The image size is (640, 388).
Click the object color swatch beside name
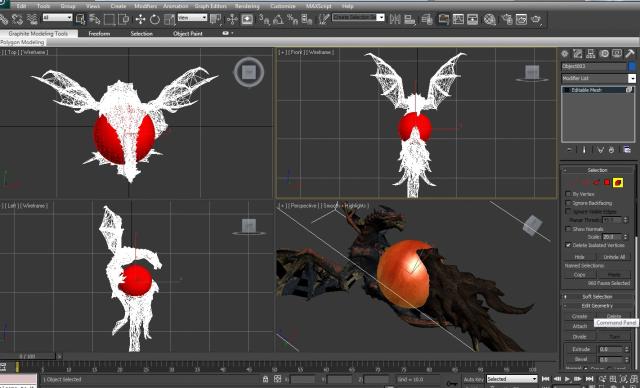(632, 66)
